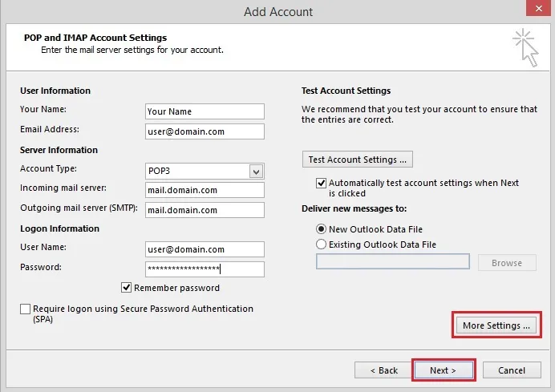Cancel the account setup
This screenshot has width=555, height=392.
512,370
